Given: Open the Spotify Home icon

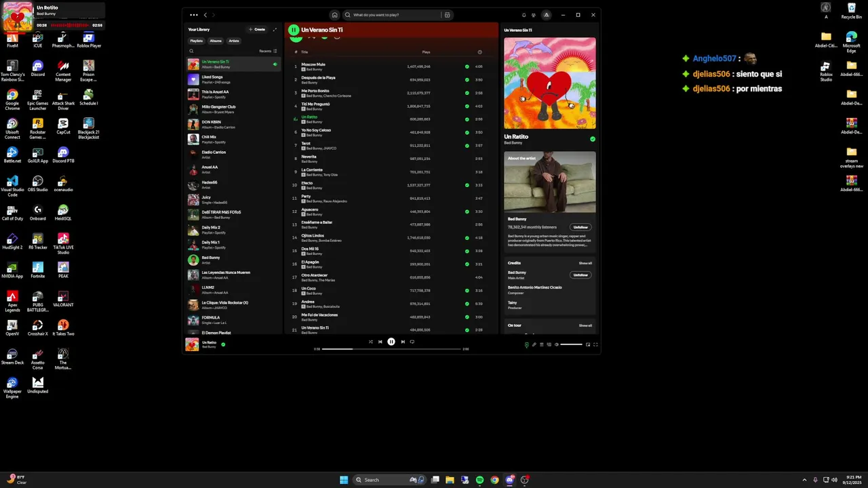Looking at the screenshot, I should coord(334,15).
